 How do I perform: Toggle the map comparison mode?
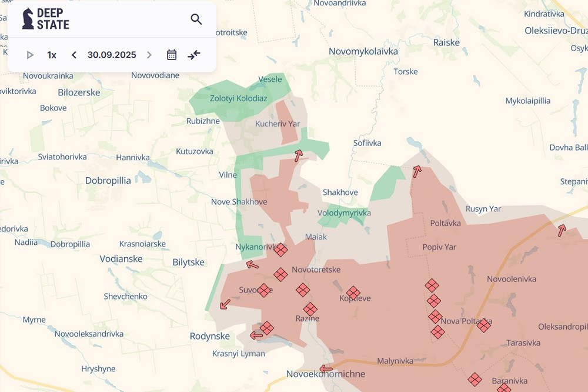194,55
